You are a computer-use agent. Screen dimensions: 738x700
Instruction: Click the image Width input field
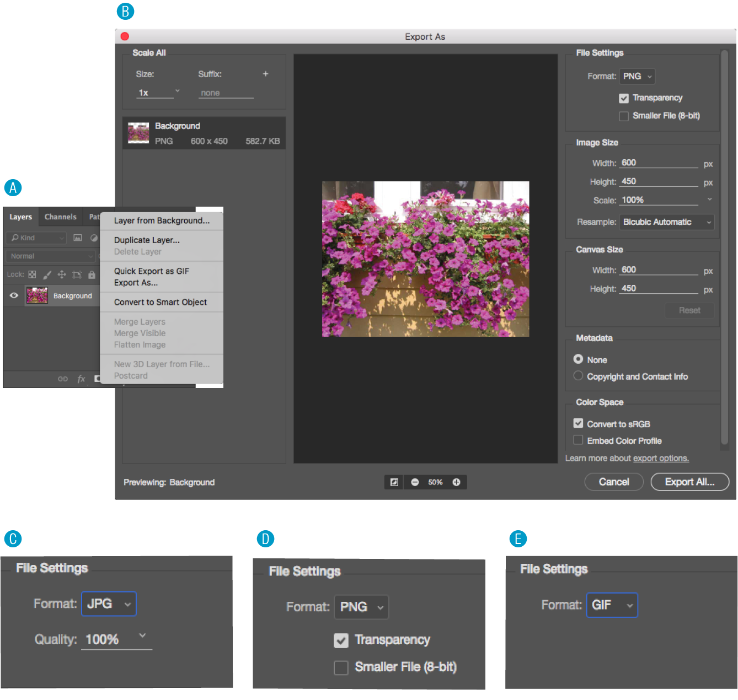tap(659, 163)
